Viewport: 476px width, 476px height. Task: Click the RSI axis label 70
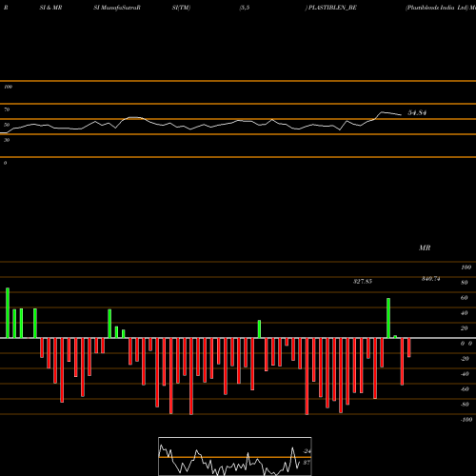tap(7, 109)
